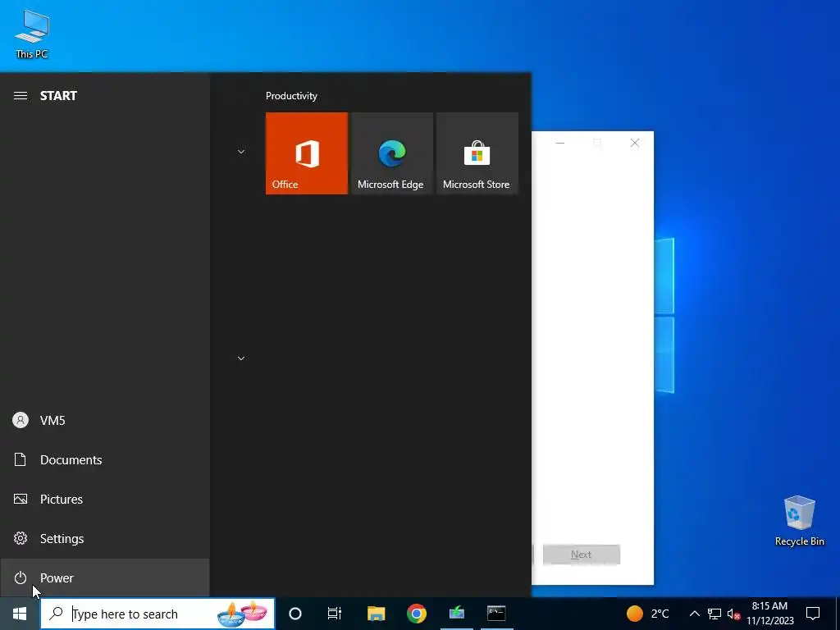The width and height of the screenshot is (840, 630).
Task: Focus the Type here to search box
Action: (x=157, y=614)
